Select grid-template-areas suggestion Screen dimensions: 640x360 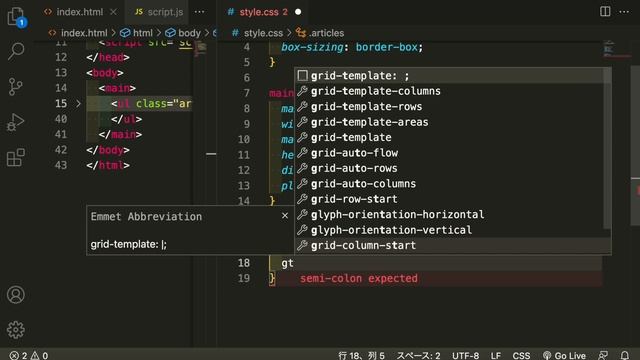(x=449, y=122)
